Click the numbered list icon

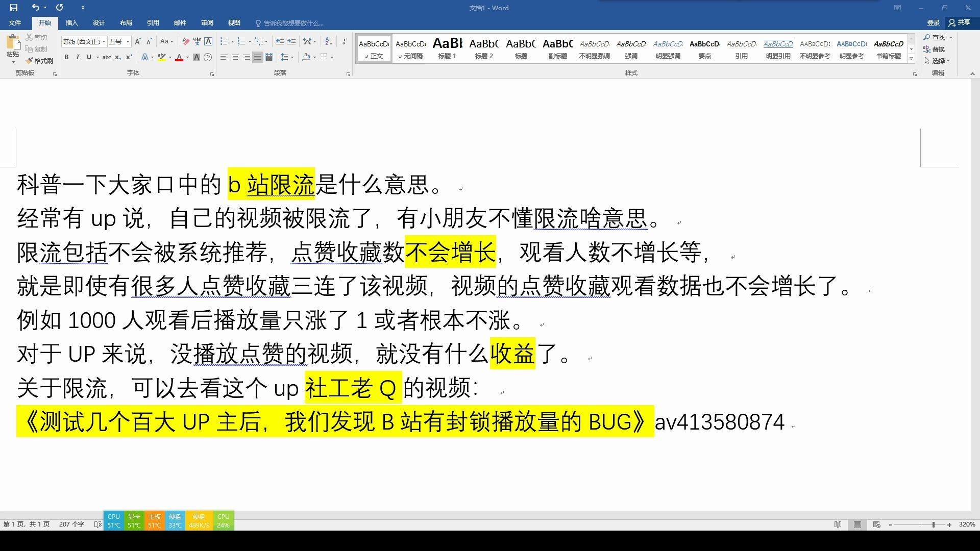(x=241, y=41)
